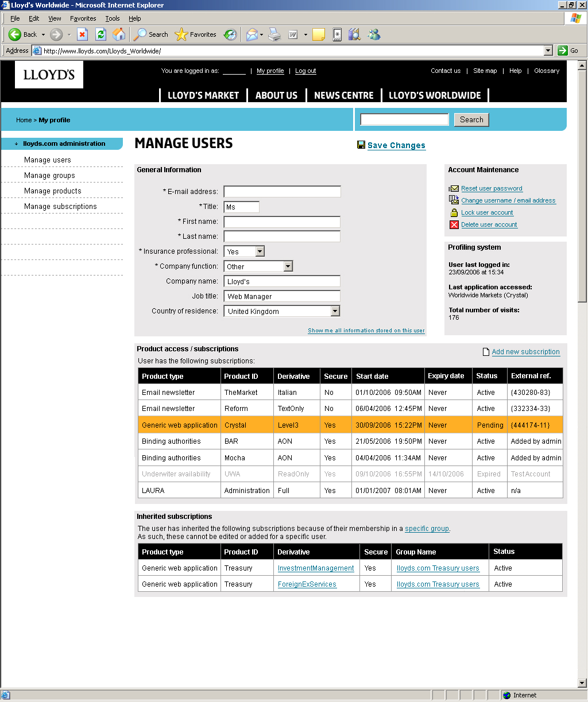The height and width of the screenshot is (702, 588).
Task: Open the Help menu
Action: (x=135, y=18)
